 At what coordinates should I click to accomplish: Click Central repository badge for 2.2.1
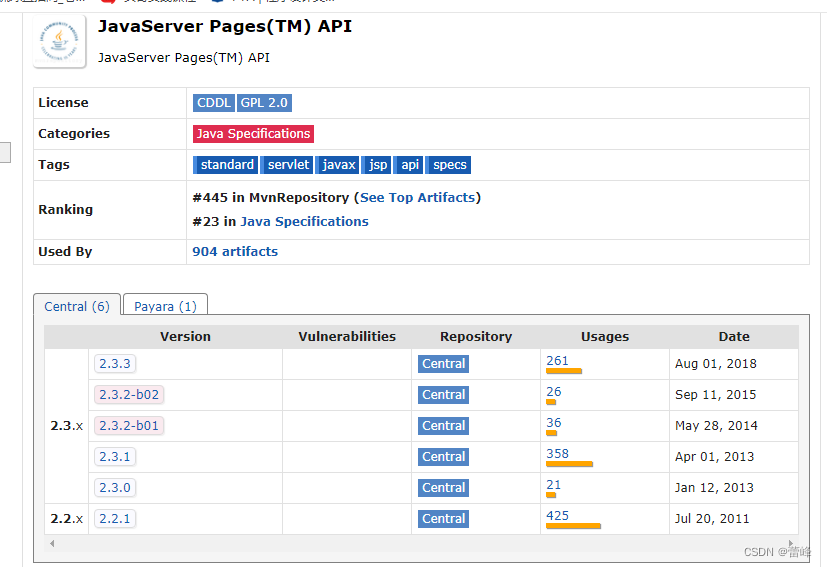(443, 519)
